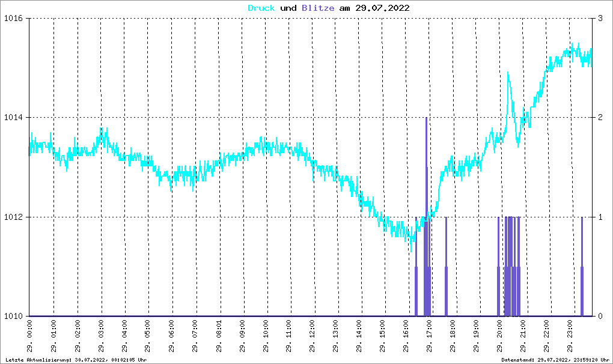The width and height of the screenshot is (613, 364).
Task: Click the '29. 22:00' time axis label
Action: tap(546, 336)
